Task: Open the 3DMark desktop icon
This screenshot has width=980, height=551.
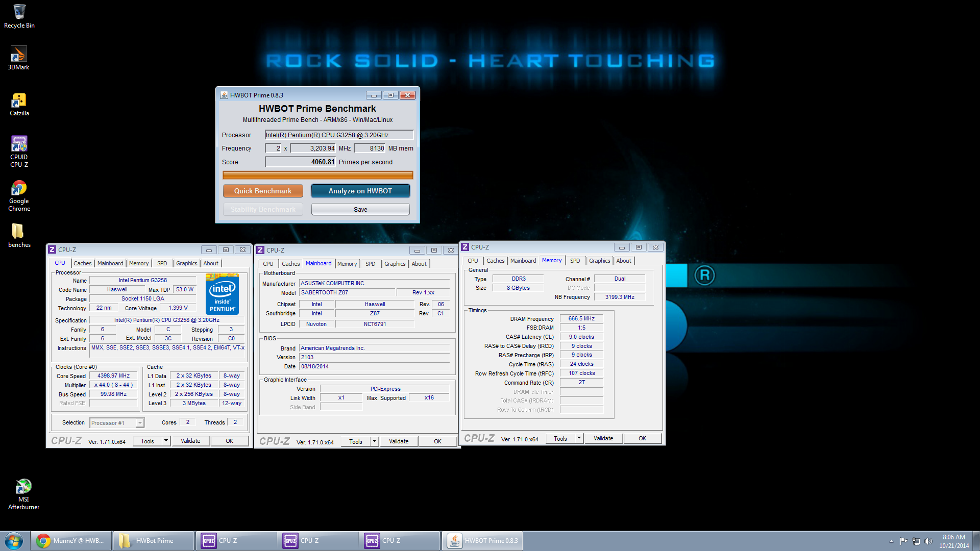Action: [x=19, y=58]
